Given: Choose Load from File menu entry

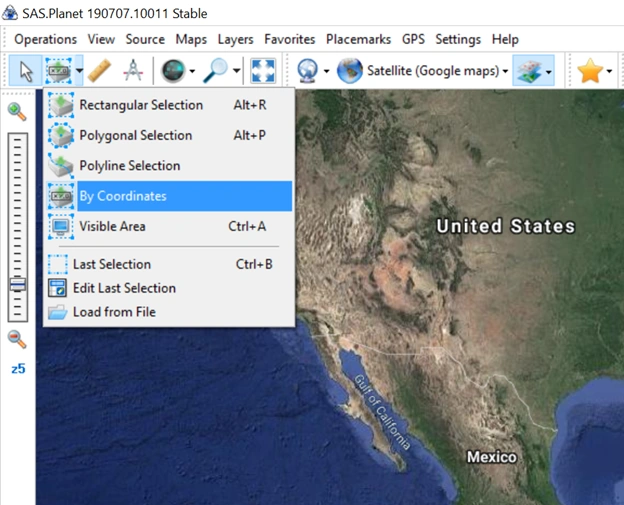Looking at the screenshot, I should pos(169,312).
